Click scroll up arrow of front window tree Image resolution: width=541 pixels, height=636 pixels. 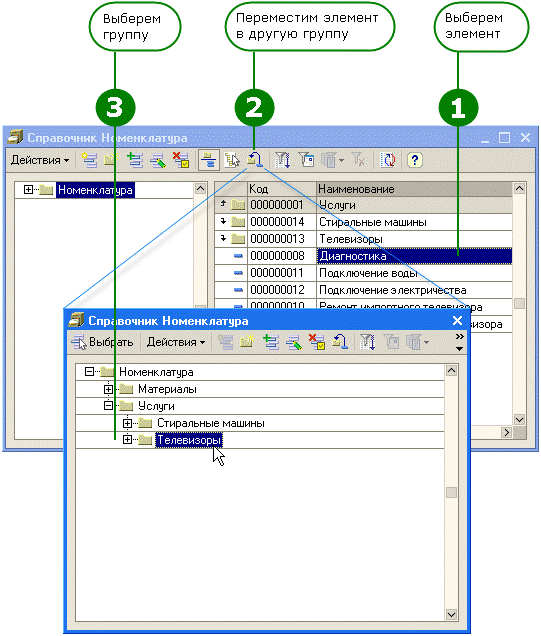[x=451, y=370]
